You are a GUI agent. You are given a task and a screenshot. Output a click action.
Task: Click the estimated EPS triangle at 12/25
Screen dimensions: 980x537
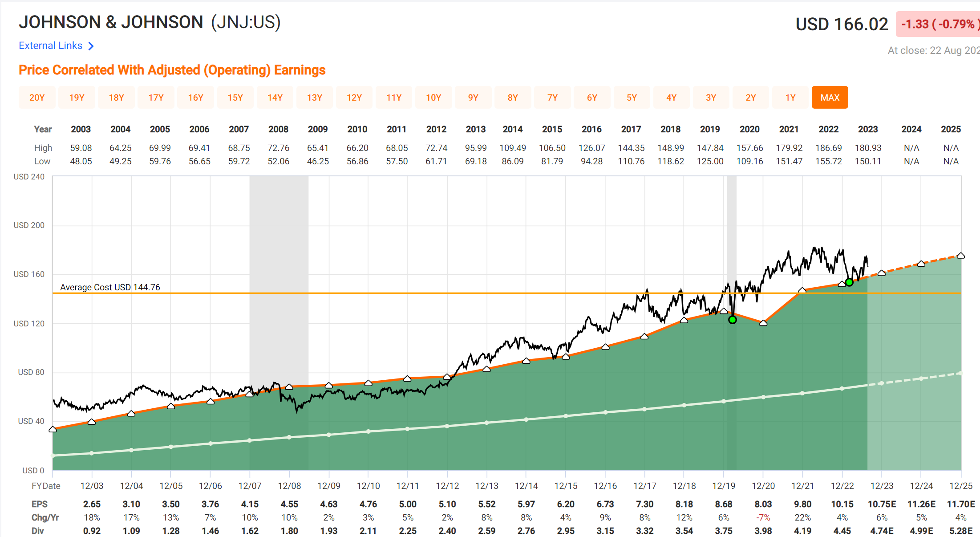[x=960, y=256]
